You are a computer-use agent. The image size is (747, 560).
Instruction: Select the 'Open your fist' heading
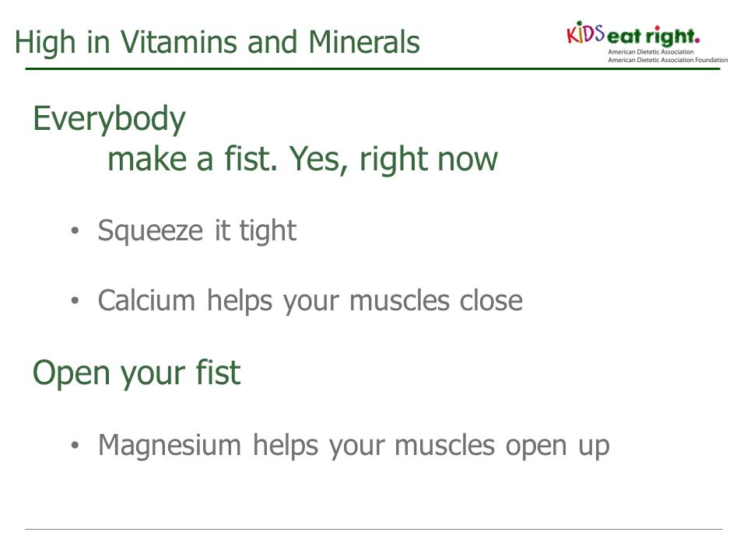tap(137, 373)
